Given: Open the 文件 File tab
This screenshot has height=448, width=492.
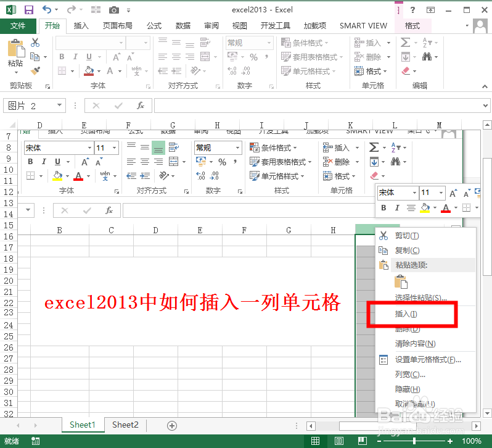Looking at the screenshot, I should [x=18, y=26].
